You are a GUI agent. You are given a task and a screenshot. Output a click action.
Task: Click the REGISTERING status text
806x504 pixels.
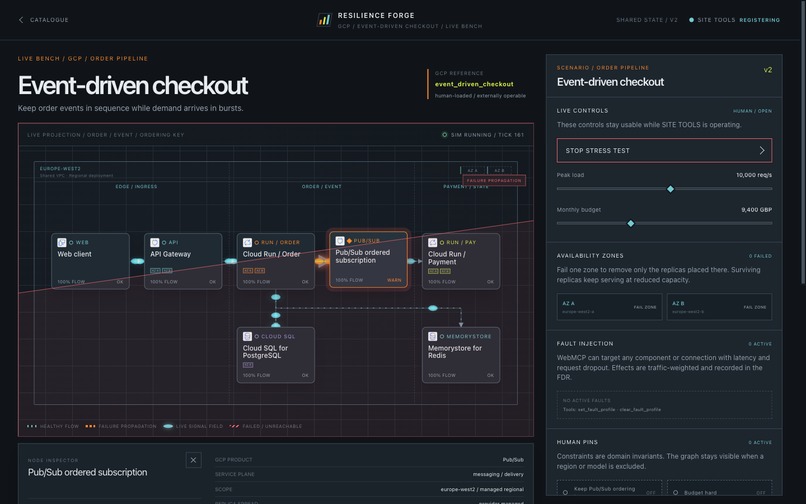click(759, 20)
